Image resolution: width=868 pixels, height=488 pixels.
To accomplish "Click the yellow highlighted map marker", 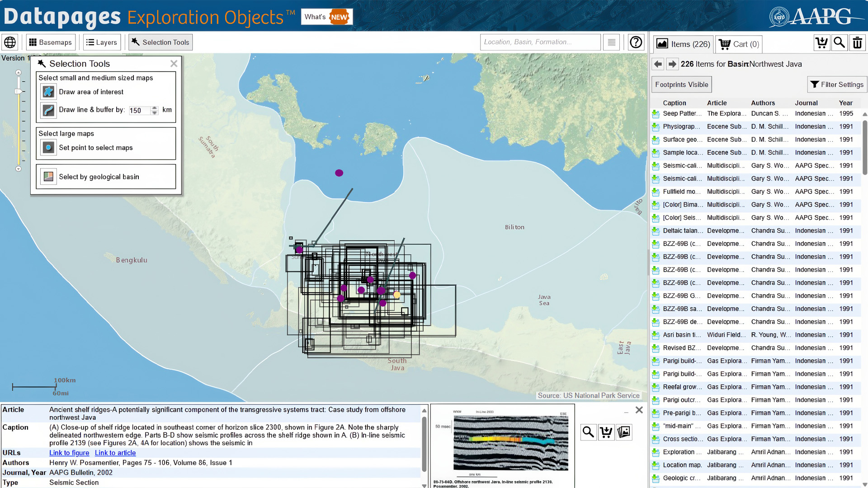I will pyautogui.click(x=396, y=295).
